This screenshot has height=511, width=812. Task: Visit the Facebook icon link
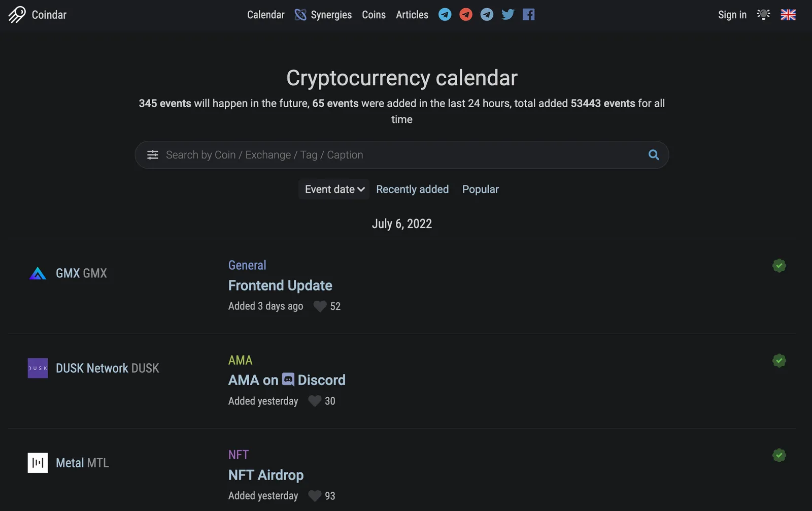(529, 14)
